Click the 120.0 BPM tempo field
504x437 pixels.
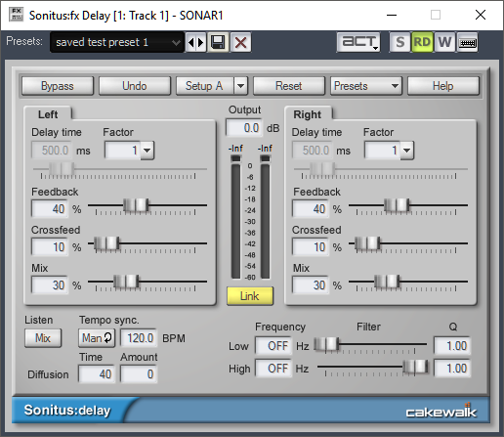139,338
